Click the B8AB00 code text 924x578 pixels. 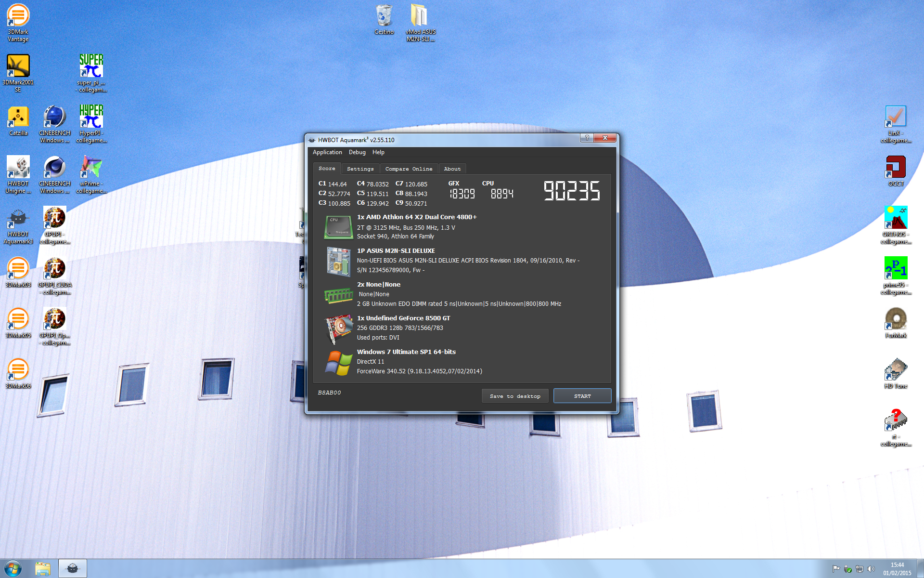point(329,393)
